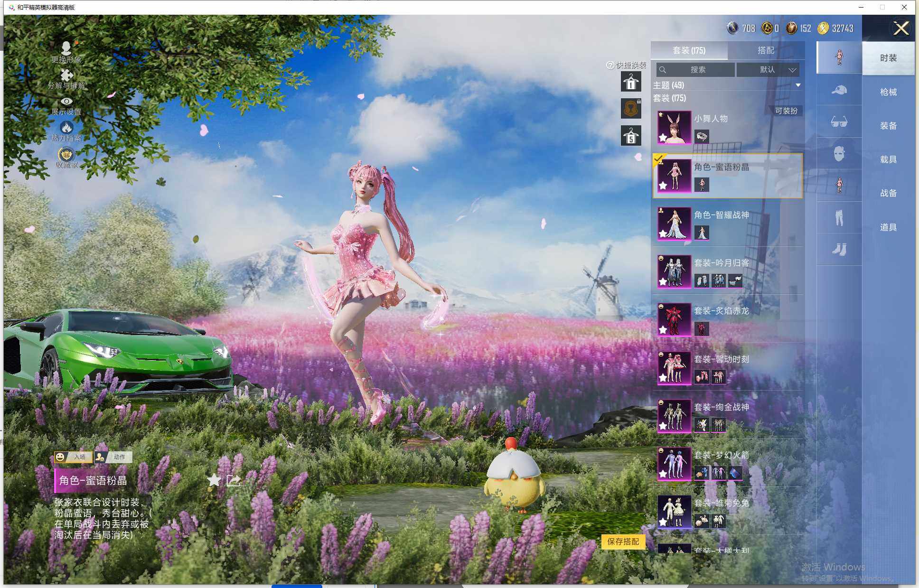Image resolution: width=919 pixels, height=588 pixels.
Task: Select the glasses category icon
Action: point(839,122)
